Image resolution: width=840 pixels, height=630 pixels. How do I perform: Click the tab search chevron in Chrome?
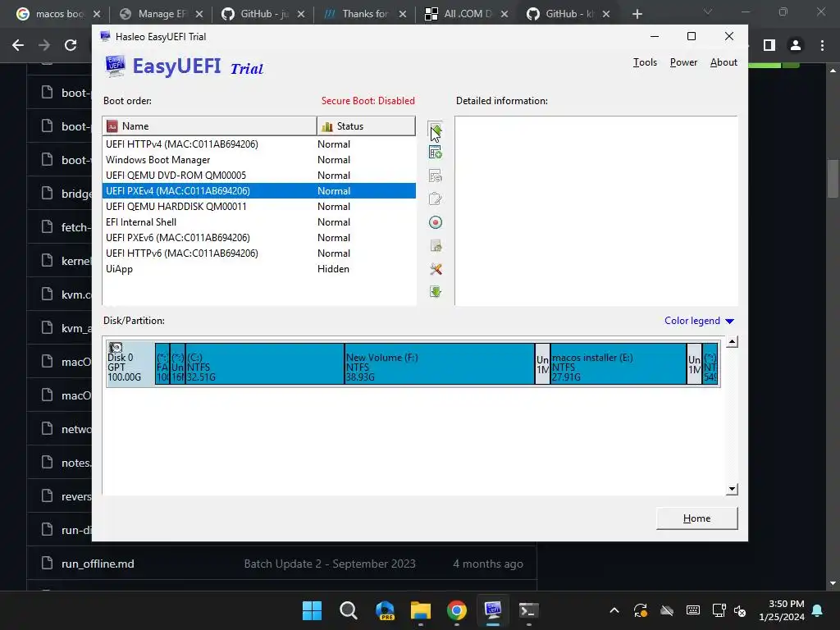708,11
